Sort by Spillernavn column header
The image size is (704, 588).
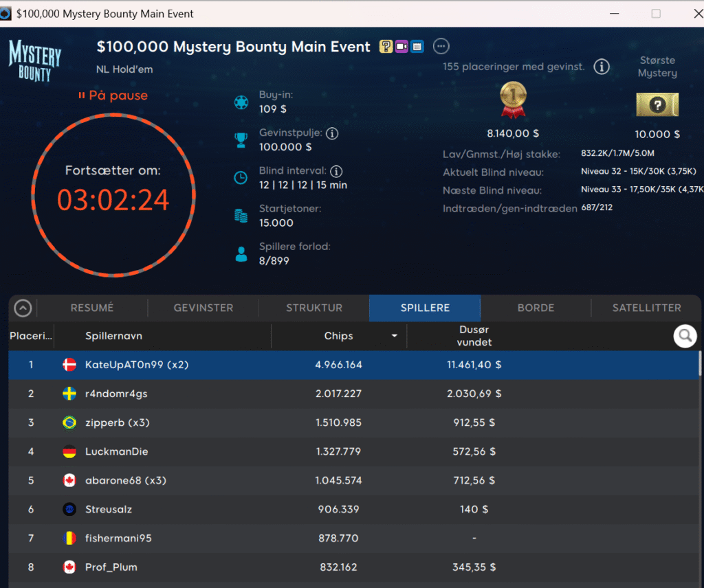[113, 336]
